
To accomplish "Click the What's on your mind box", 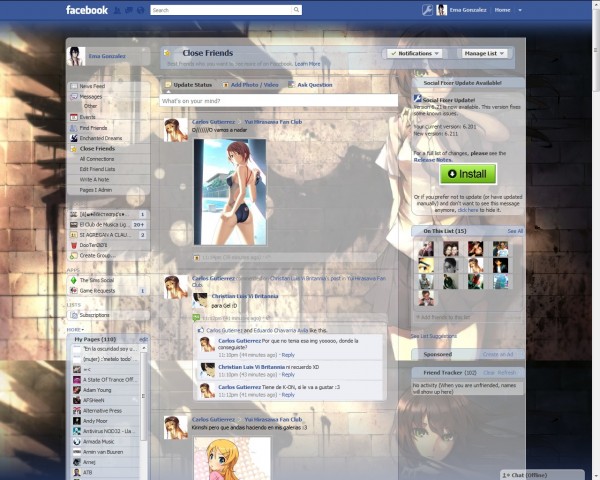I will click(x=279, y=101).
